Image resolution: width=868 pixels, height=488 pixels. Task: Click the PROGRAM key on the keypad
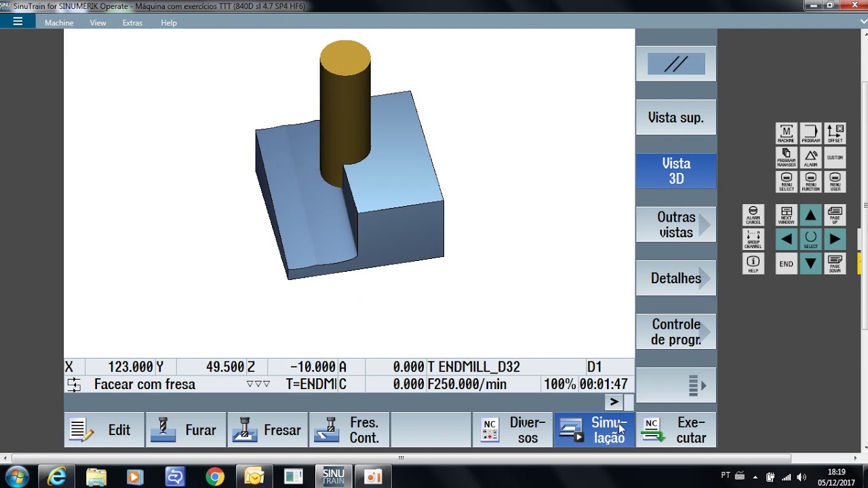810,134
